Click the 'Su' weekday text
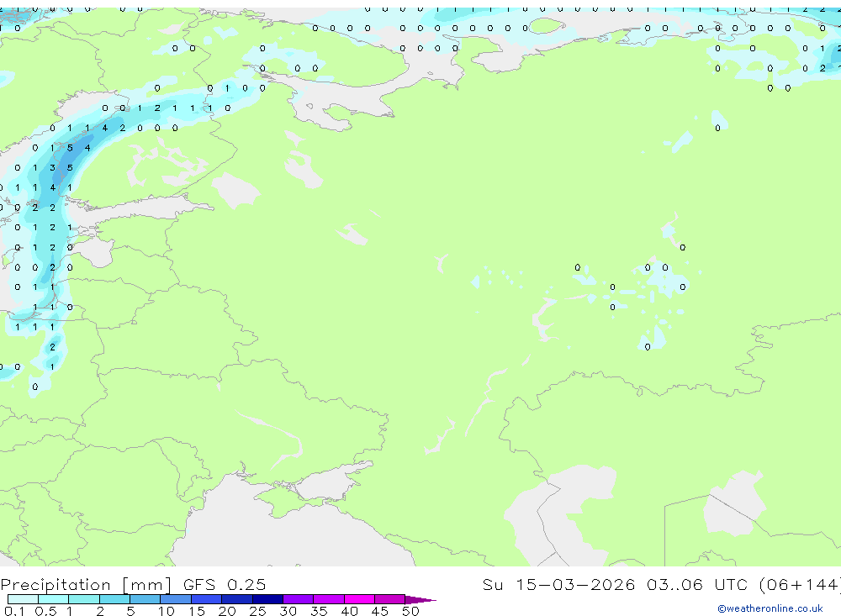 (x=492, y=584)
